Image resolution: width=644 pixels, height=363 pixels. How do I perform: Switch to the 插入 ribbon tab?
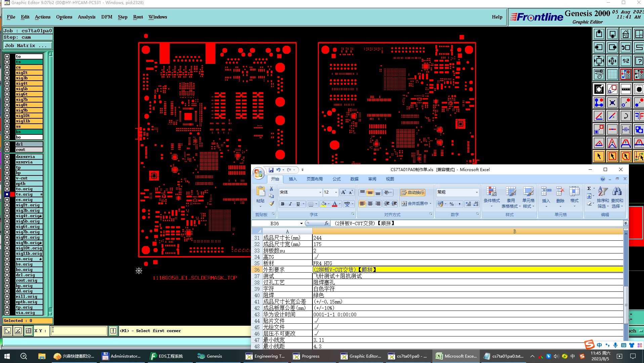coord(293,179)
